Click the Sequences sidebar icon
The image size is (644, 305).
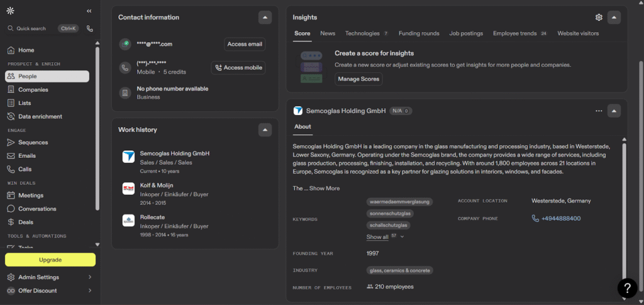point(11,143)
